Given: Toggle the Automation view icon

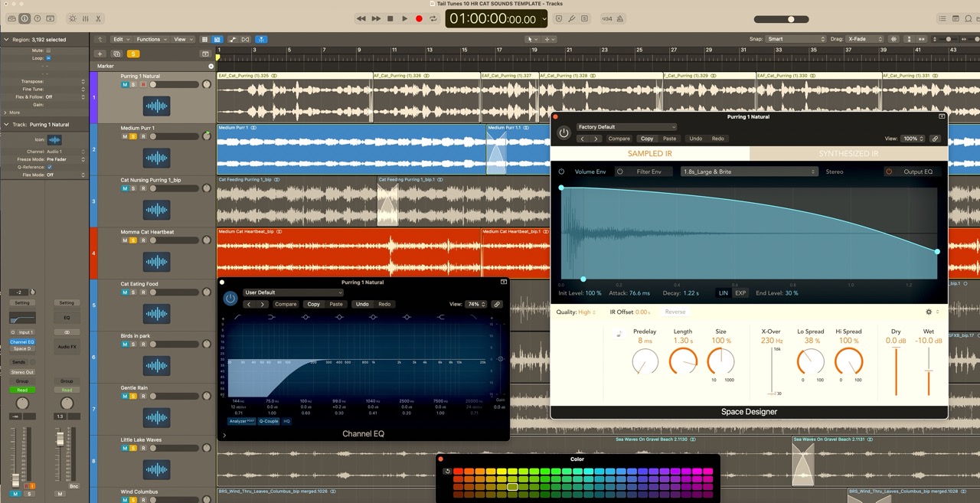Looking at the screenshot, I should (x=232, y=39).
